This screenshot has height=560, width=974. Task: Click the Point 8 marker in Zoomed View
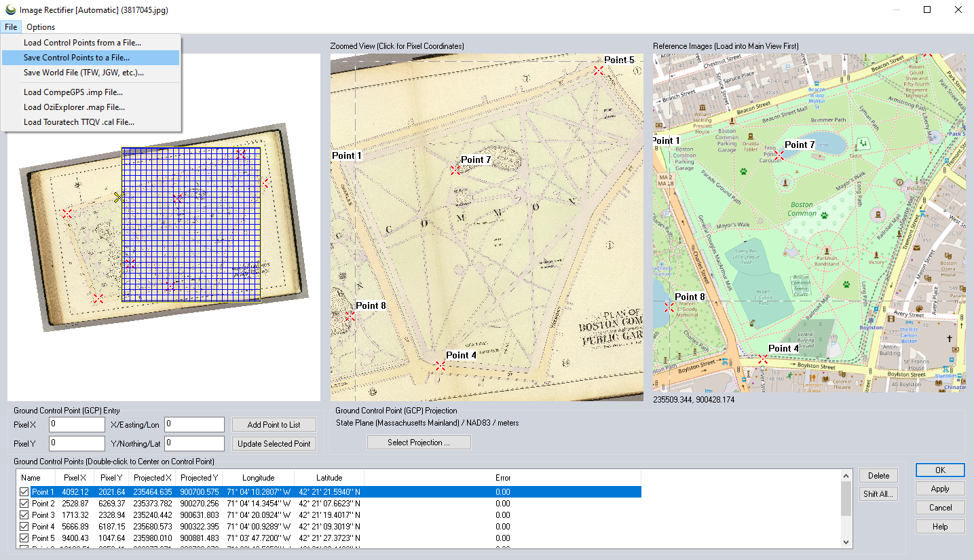coord(350,316)
